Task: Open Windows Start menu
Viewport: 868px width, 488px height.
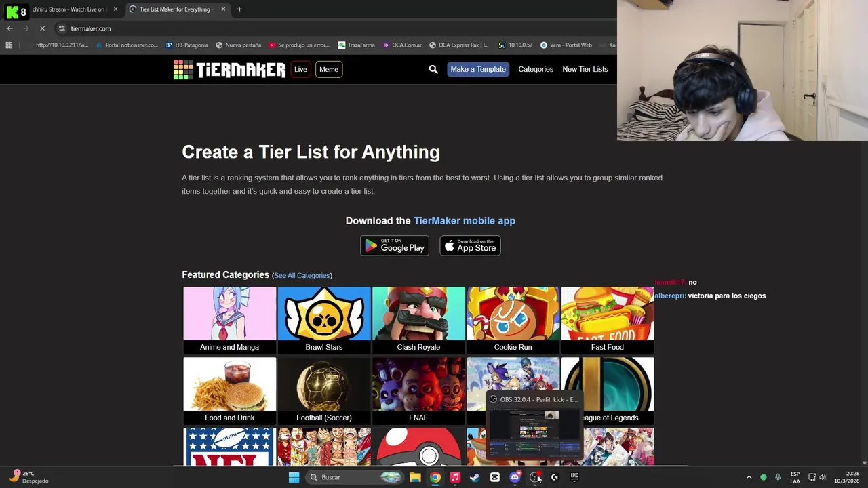Action: [294, 477]
